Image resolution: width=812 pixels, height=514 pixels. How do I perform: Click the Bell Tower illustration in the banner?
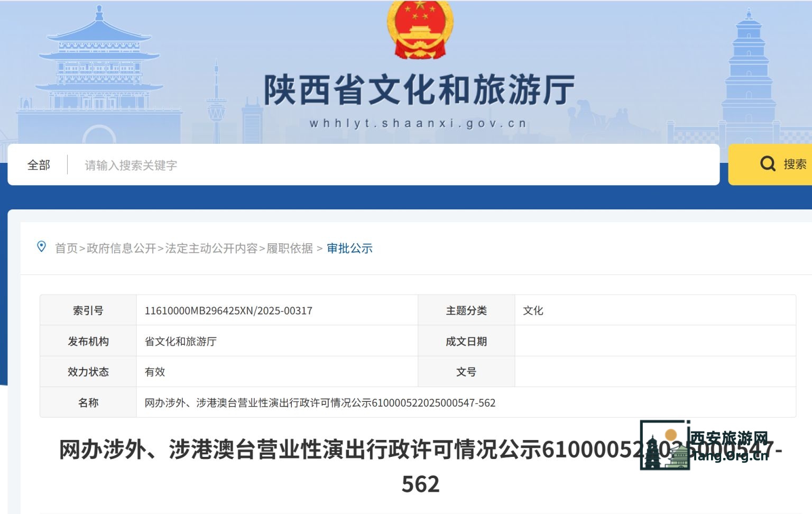[99, 69]
